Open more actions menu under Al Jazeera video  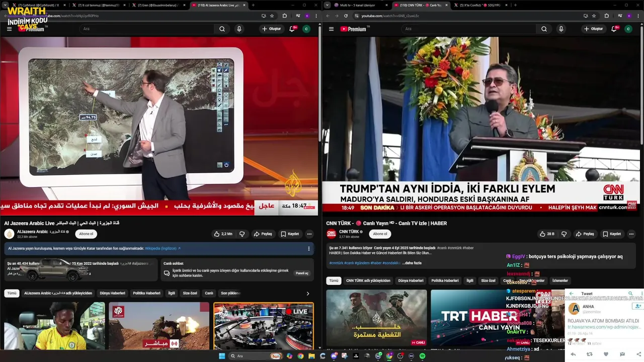309,234
